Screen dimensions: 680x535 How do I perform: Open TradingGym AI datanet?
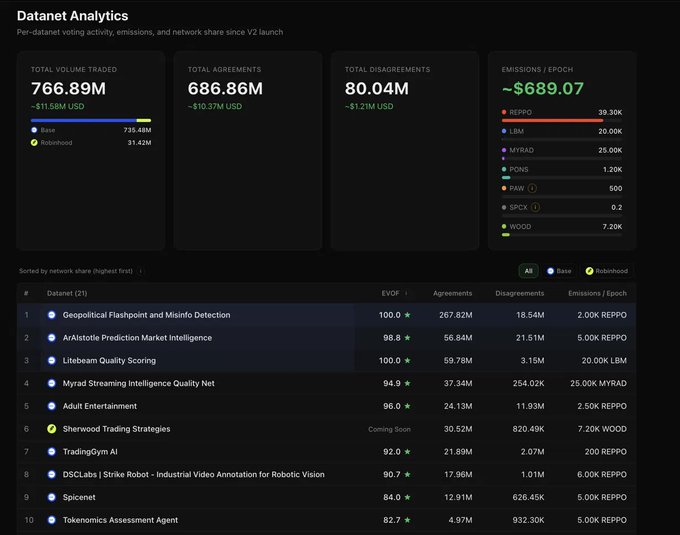coord(90,452)
